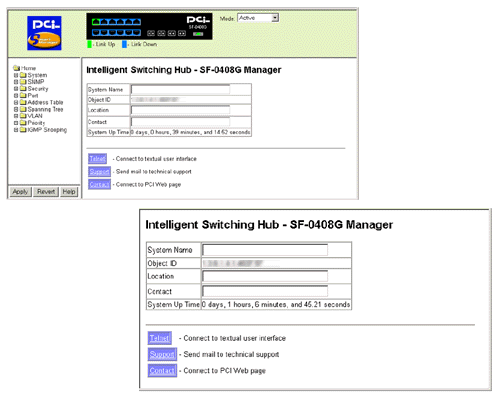Viewport: 500px width, 400px height.
Task: Click the blue Link Down legend swatch
Action: [x=124, y=44]
